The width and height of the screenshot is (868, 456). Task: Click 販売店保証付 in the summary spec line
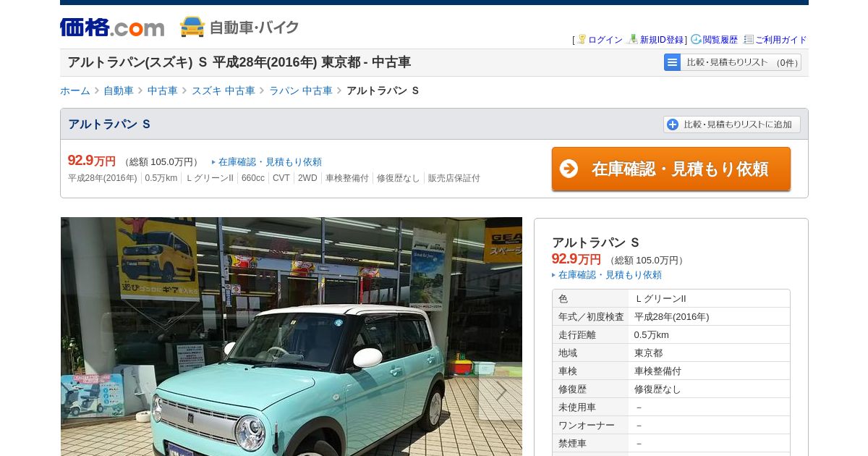(454, 178)
